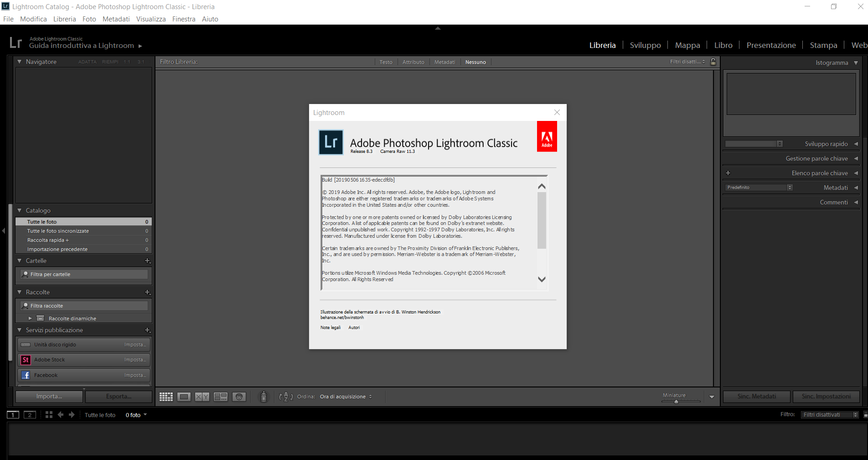Image resolution: width=868 pixels, height=460 pixels.
Task: Switch to the Stampa module
Action: pyautogui.click(x=824, y=45)
